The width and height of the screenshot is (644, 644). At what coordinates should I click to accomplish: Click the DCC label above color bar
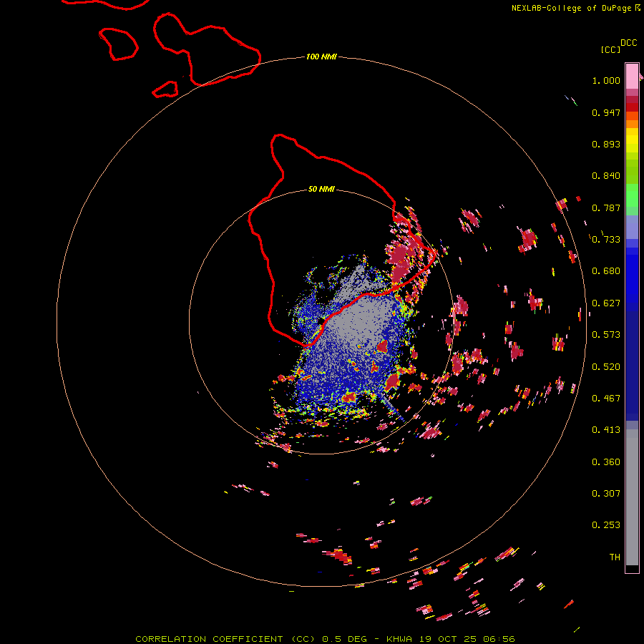(628, 43)
